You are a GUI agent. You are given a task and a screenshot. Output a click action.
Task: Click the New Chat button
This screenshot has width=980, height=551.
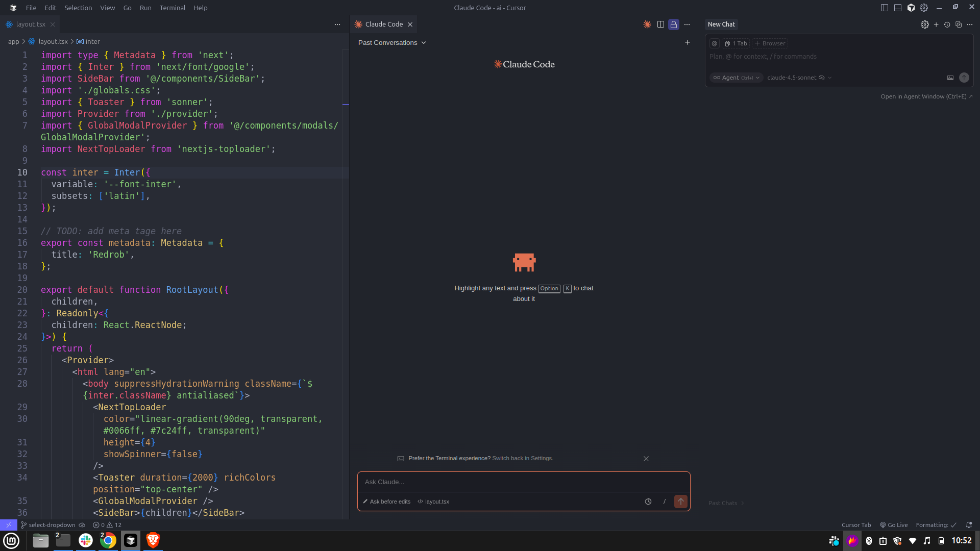click(x=721, y=24)
